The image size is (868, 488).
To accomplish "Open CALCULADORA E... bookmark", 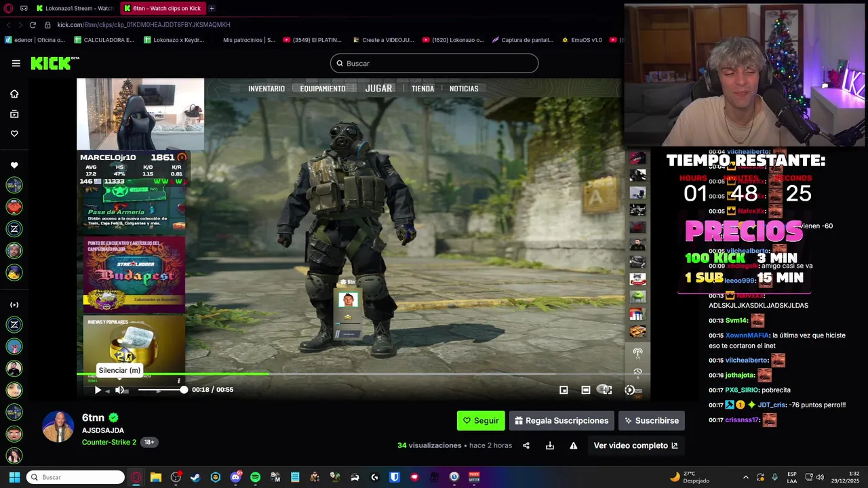I will [104, 40].
